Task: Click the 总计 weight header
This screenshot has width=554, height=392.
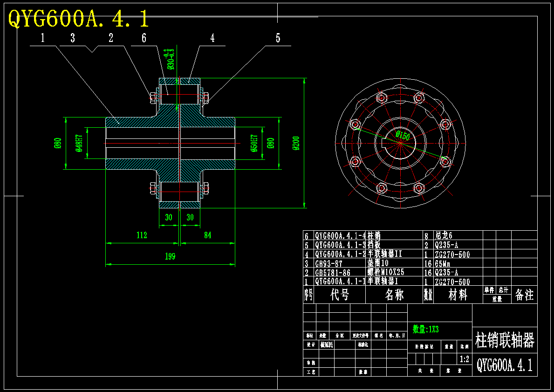Action: click(504, 290)
